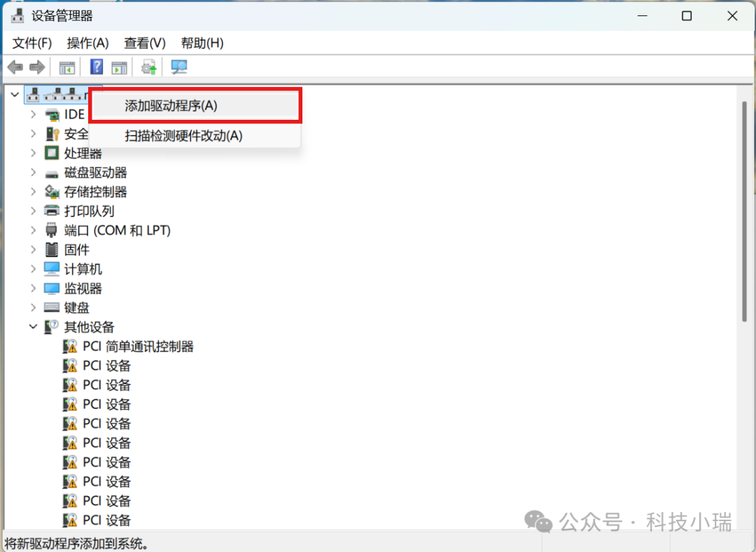Expand the 打印队列 category chevron
Image resolution: width=756 pixels, height=552 pixels.
pyautogui.click(x=34, y=211)
